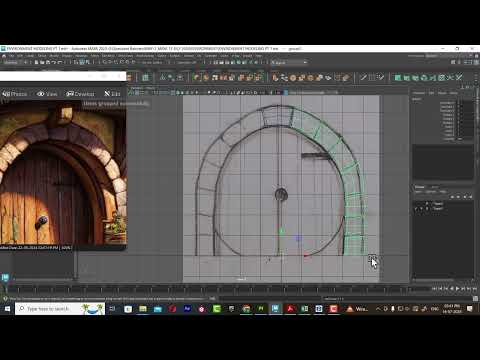This screenshot has height=360, width=480.
Task: Switch to the Photos tab in photo viewer
Action: pyautogui.click(x=15, y=94)
